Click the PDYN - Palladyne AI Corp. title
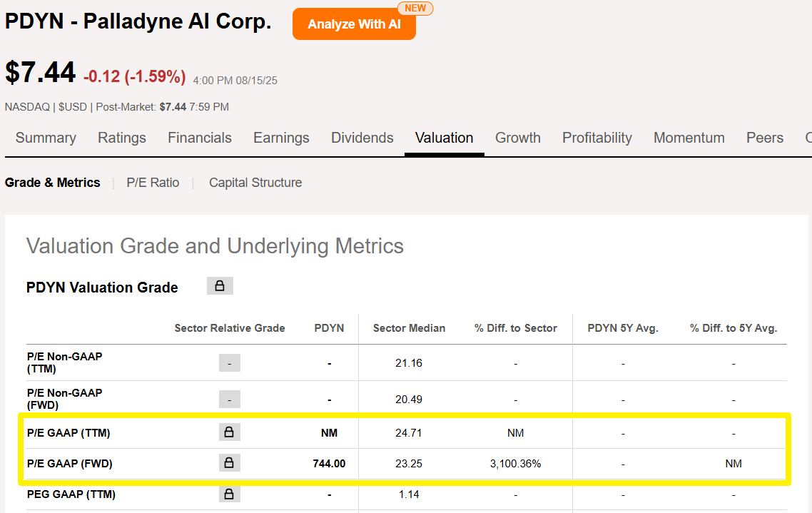Viewport: 812px width, 513px height. [x=138, y=21]
